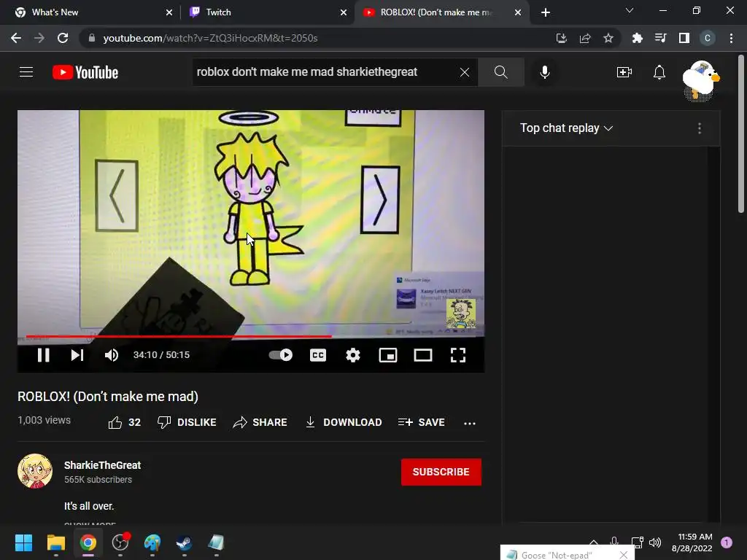This screenshot has width=747, height=560.
Task: Click the video title text
Action: tap(108, 396)
